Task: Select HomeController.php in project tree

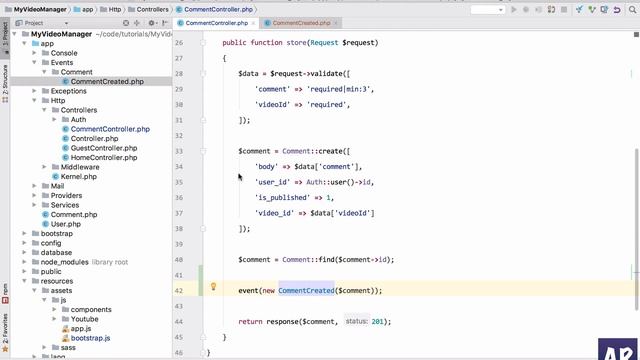Action: click(x=104, y=158)
